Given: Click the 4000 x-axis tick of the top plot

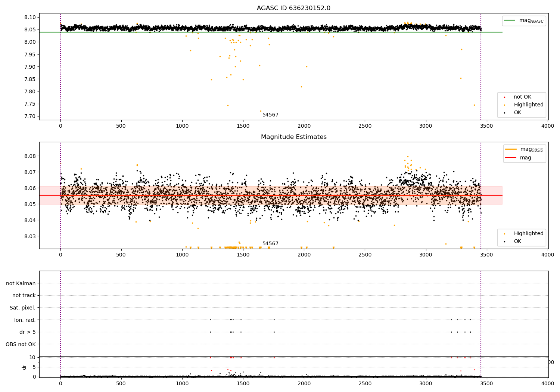Looking at the screenshot, I should tap(548, 126).
